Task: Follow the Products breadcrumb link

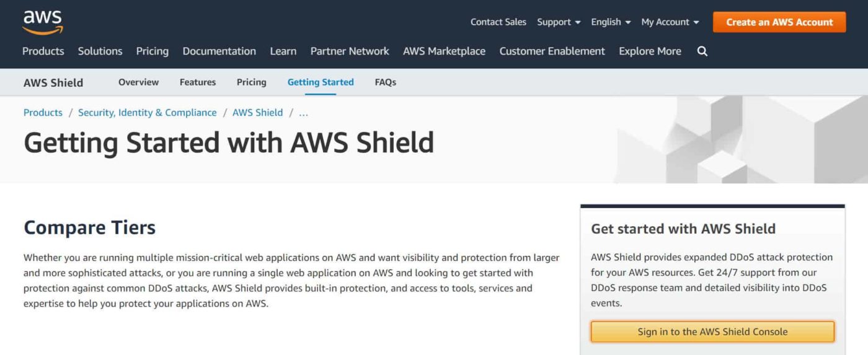Action: coord(43,113)
